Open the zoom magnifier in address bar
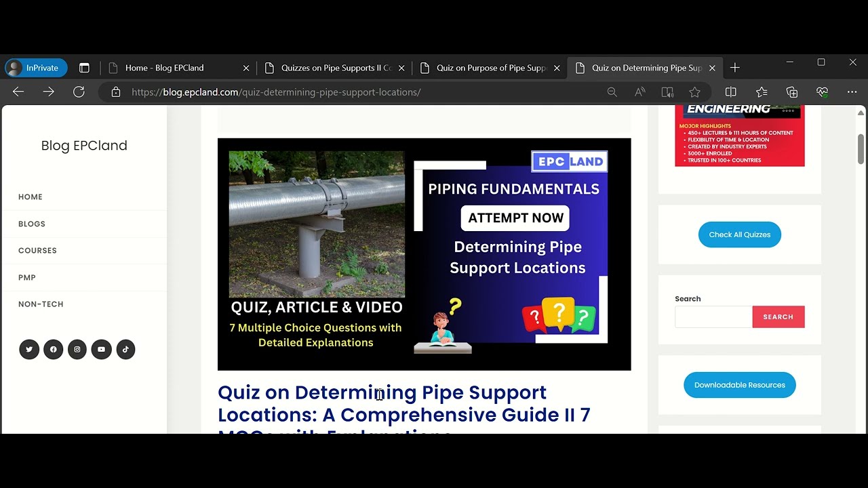 click(612, 92)
